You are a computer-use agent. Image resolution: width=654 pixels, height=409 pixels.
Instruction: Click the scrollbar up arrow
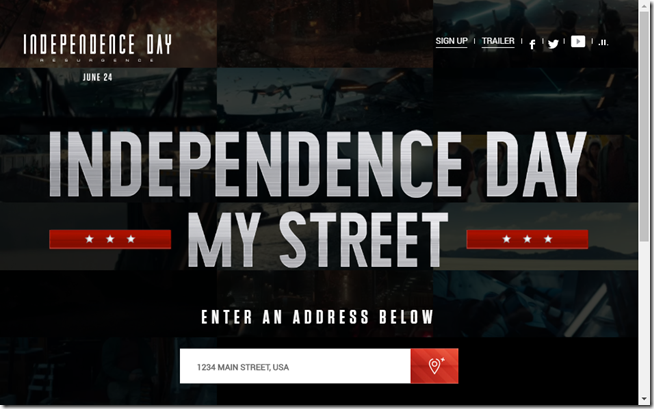coord(644,4)
